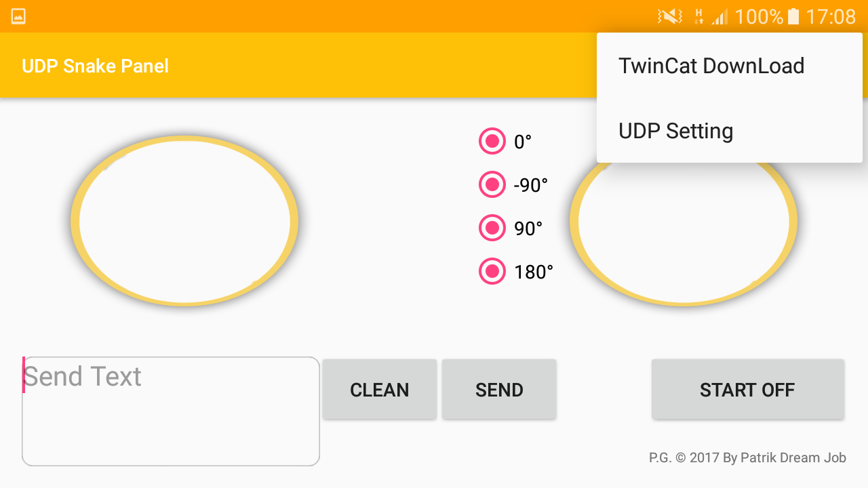Tap the battery icon in status bar
This screenshot has width=868, height=488.
[793, 16]
